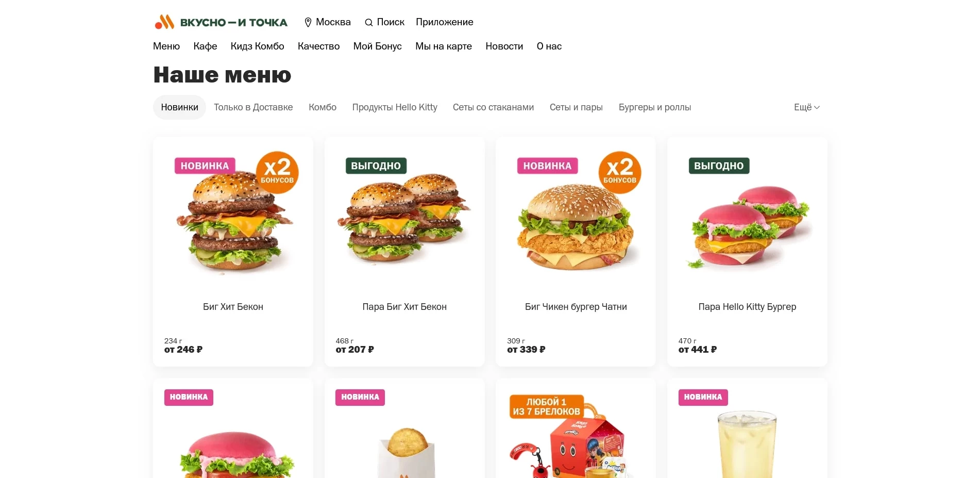The width and height of the screenshot is (980, 478).
Task: Open the Бургеры и роллы category
Action: pos(655,107)
